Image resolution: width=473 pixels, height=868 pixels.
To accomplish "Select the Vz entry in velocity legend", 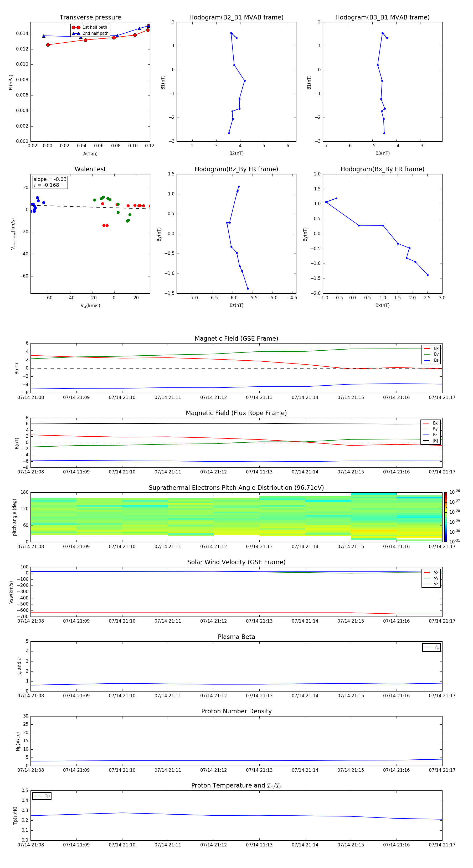I will [431, 584].
